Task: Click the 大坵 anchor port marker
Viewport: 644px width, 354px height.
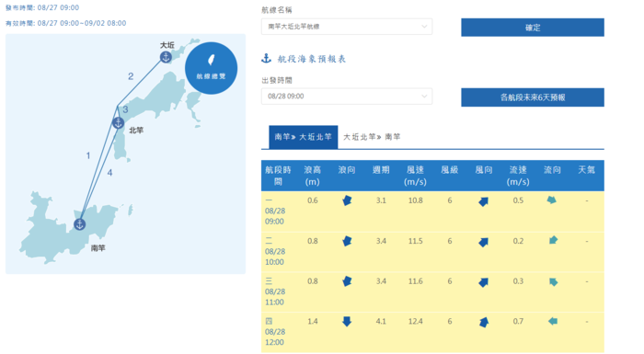Action: tap(166, 57)
